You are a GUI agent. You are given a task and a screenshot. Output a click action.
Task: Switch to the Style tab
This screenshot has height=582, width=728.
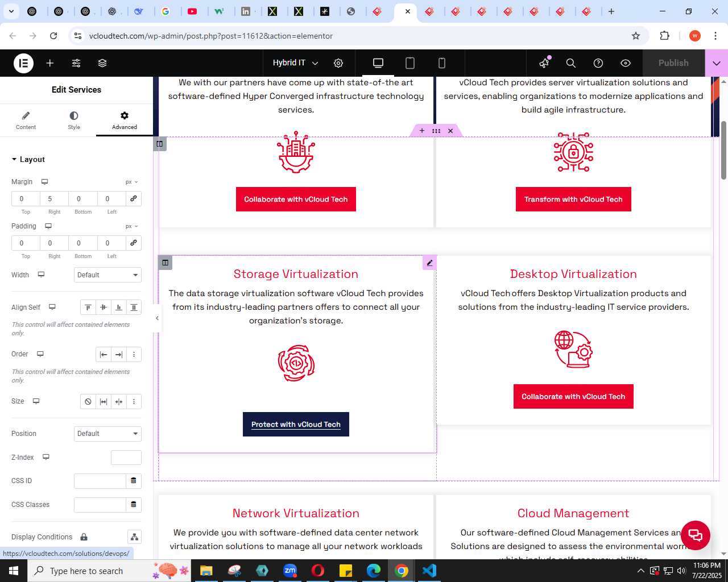point(74,120)
